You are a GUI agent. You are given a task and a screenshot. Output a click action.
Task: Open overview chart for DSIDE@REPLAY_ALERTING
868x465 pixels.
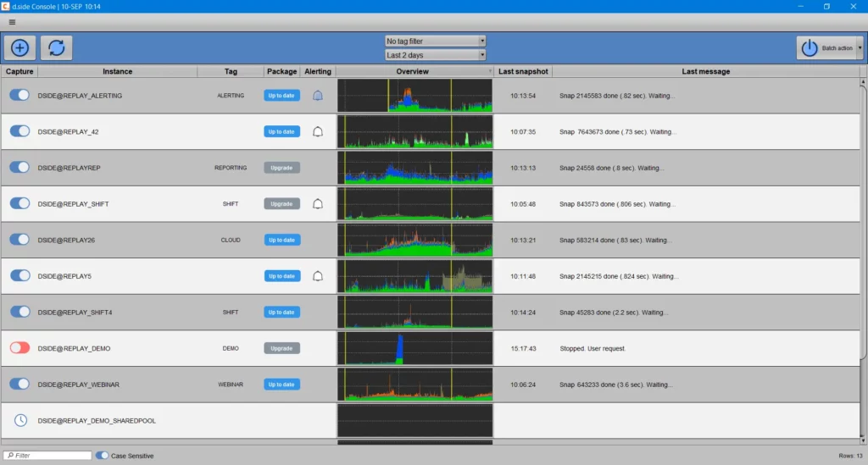pyautogui.click(x=415, y=96)
